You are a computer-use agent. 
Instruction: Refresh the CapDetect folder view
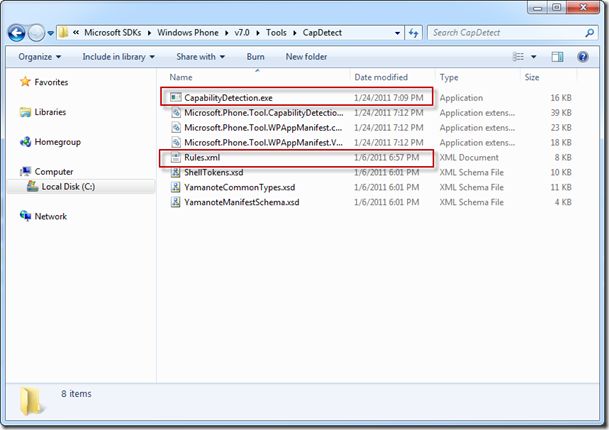click(x=413, y=33)
